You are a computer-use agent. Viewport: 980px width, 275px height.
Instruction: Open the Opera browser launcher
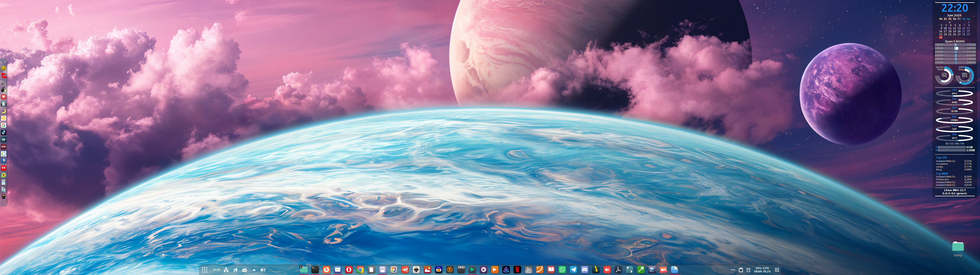(x=349, y=270)
